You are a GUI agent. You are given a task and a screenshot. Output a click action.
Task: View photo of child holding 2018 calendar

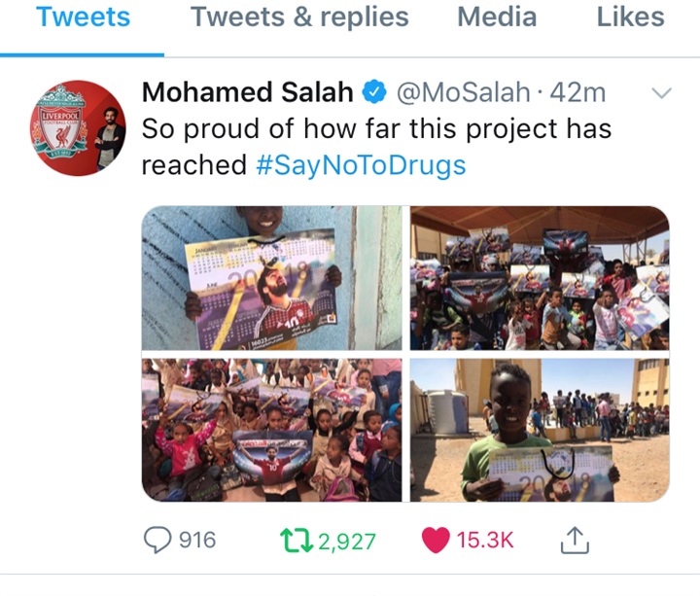pyautogui.click(x=272, y=278)
